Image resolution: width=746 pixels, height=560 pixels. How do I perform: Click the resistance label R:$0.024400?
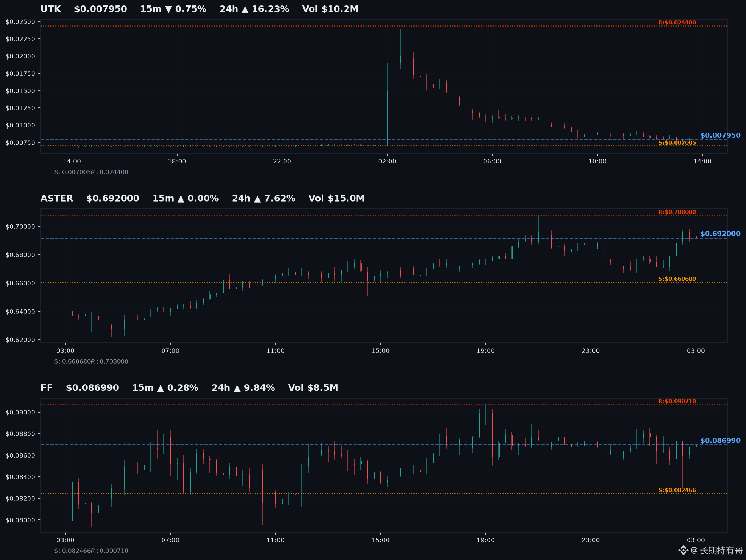677,23
